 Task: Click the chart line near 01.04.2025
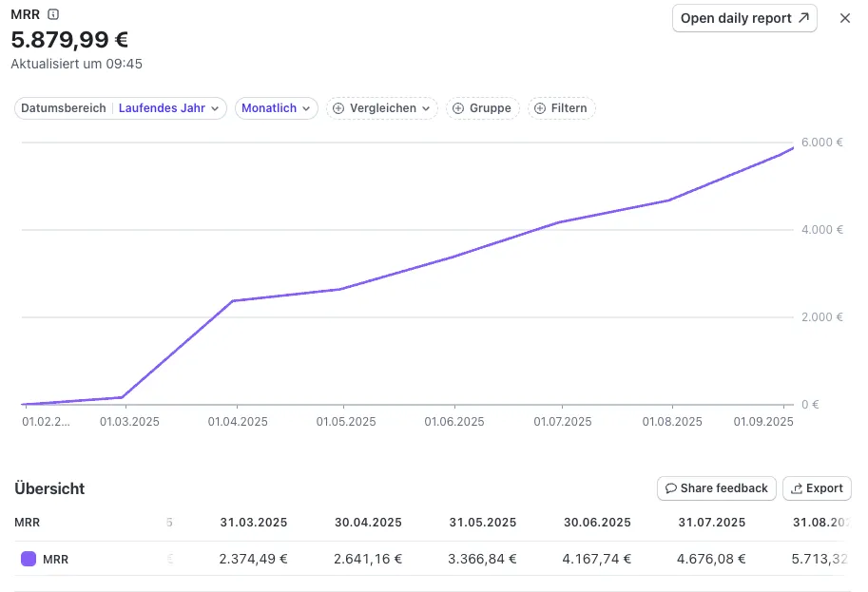click(233, 300)
